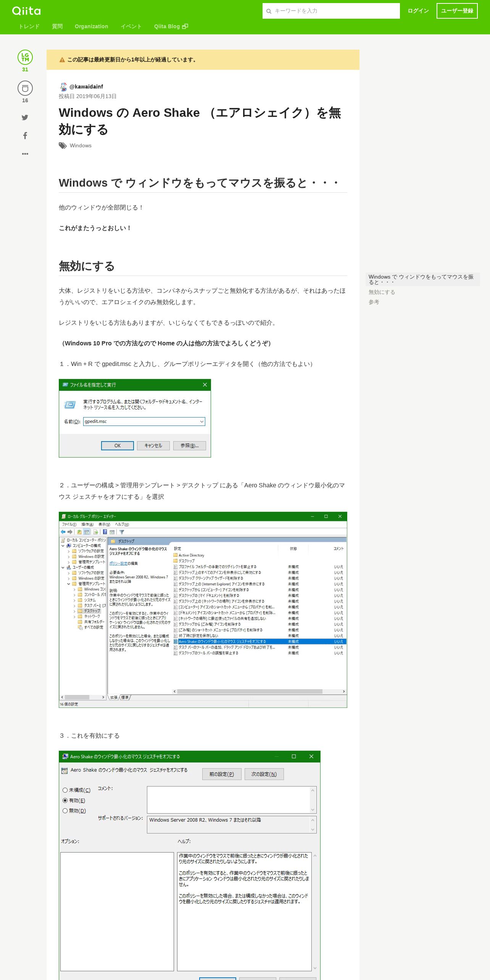This screenshot has height=980, width=490.
Task: Click the Qiita logo
Action: (x=26, y=11)
